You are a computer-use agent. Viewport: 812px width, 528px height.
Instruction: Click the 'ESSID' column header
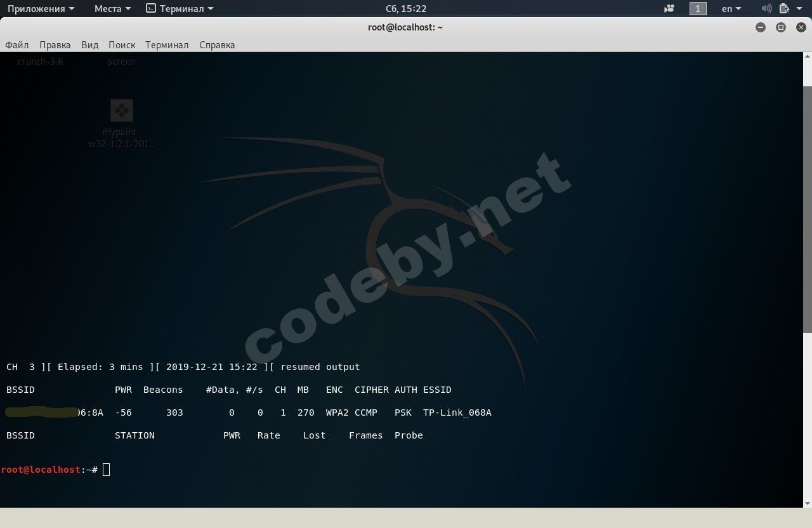[437, 390]
